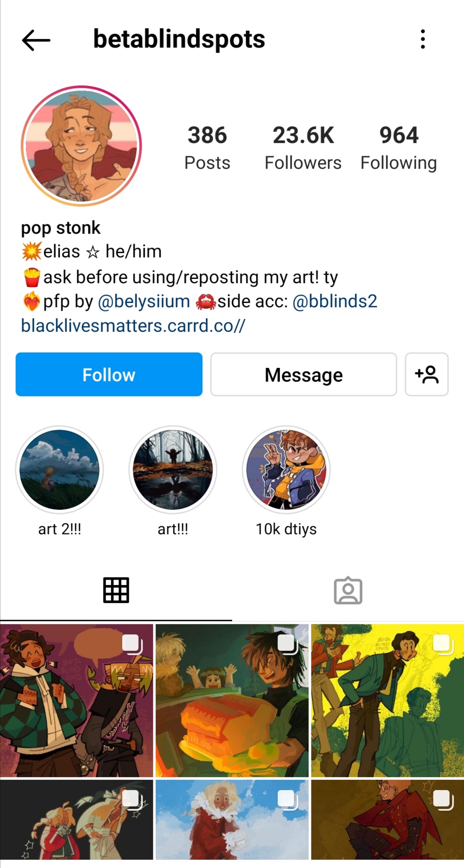The image size is (464, 868).
Task: Tap the back arrow icon
Action: (36, 40)
